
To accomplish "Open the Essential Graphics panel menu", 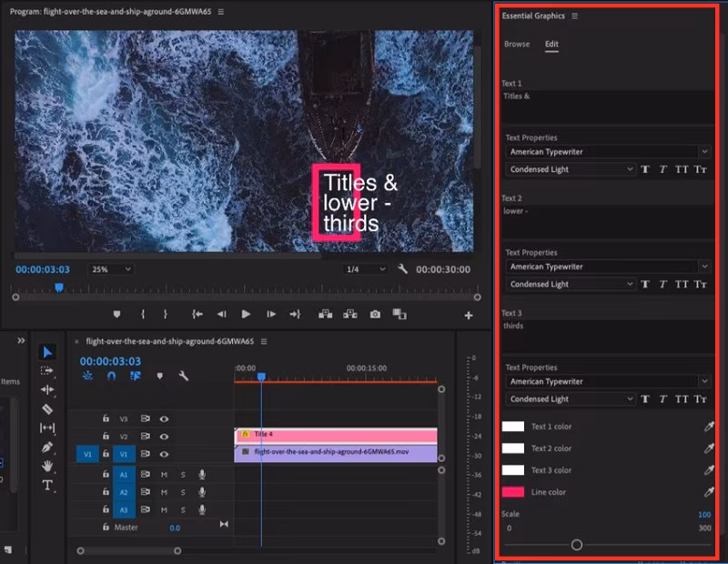I will (x=574, y=16).
